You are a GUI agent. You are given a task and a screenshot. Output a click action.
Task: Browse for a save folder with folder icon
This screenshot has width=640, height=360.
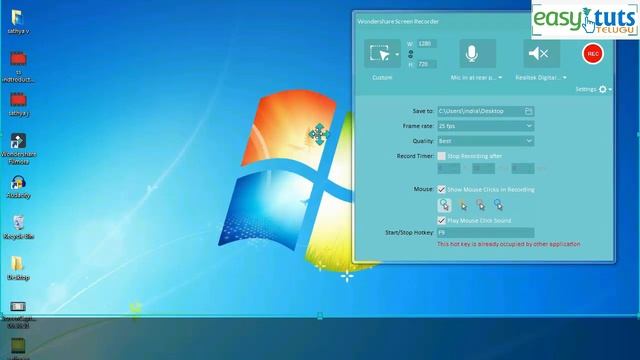(529, 111)
